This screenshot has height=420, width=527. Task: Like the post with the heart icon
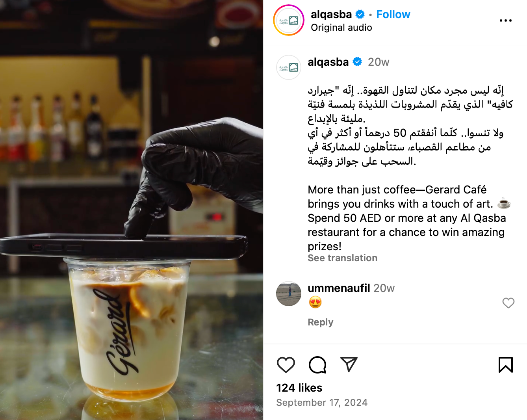[x=286, y=365]
